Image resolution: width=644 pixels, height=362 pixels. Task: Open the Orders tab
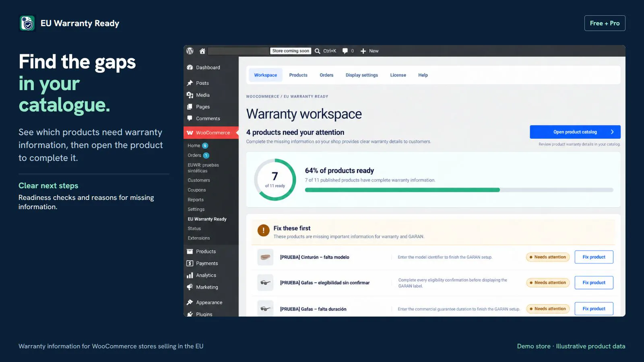click(326, 75)
